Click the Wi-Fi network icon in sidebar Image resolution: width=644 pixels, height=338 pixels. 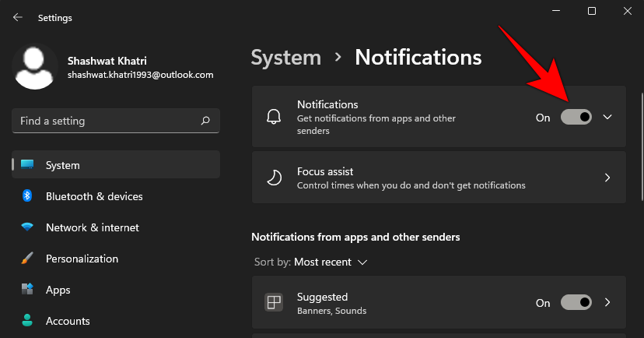[27, 227]
